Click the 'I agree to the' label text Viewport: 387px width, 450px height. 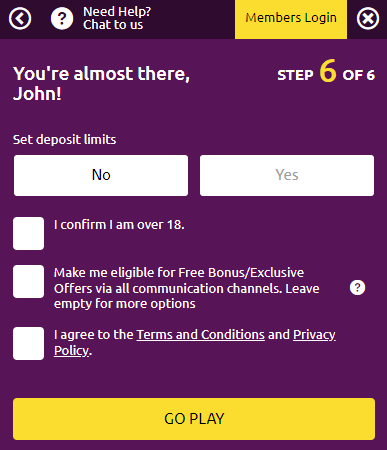pyautogui.click(x=94, y=335)
